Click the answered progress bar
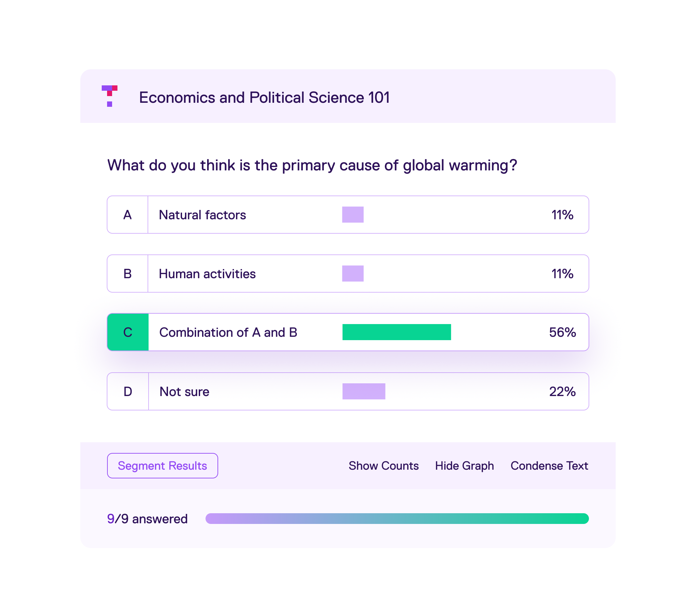Viewport: 696px width, 616px height. [397, 519]
